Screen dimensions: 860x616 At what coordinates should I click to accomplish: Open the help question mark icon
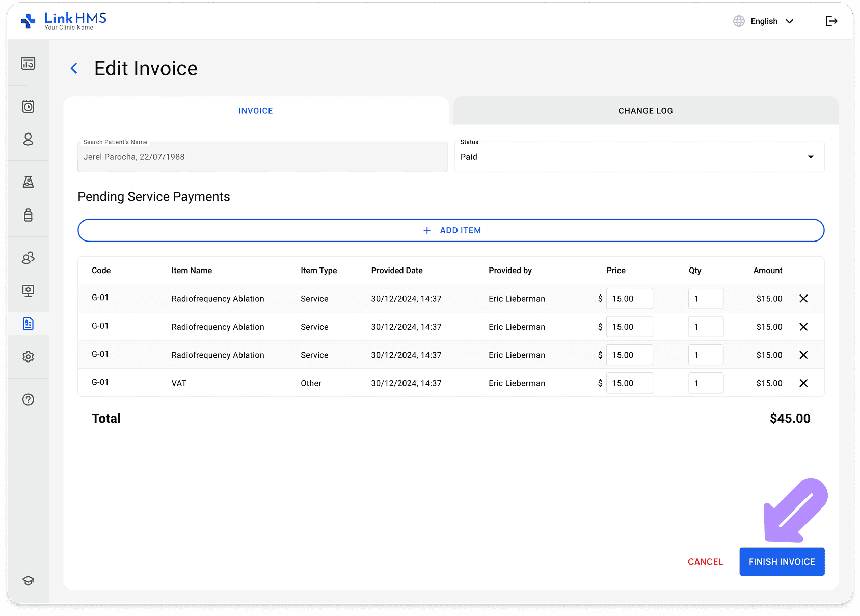[x=28, y=399]
